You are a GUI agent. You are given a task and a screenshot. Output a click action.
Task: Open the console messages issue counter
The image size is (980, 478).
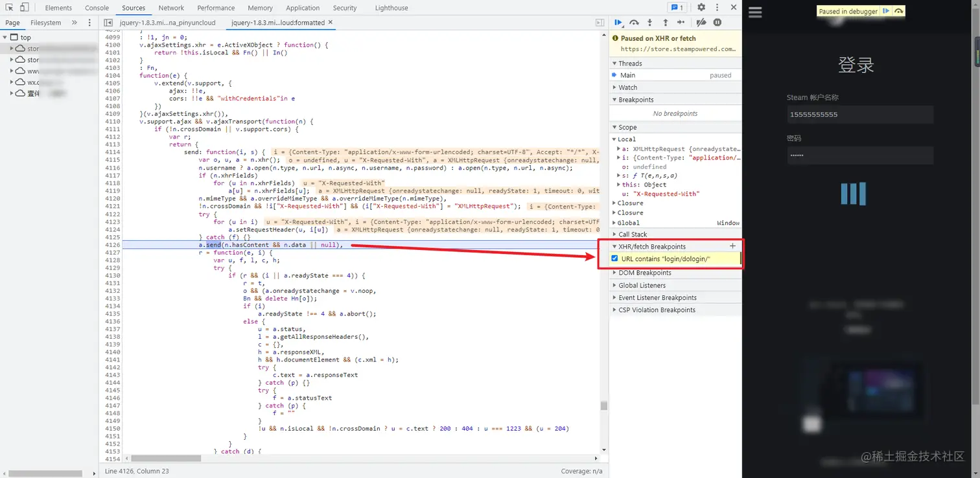(677, 8)
